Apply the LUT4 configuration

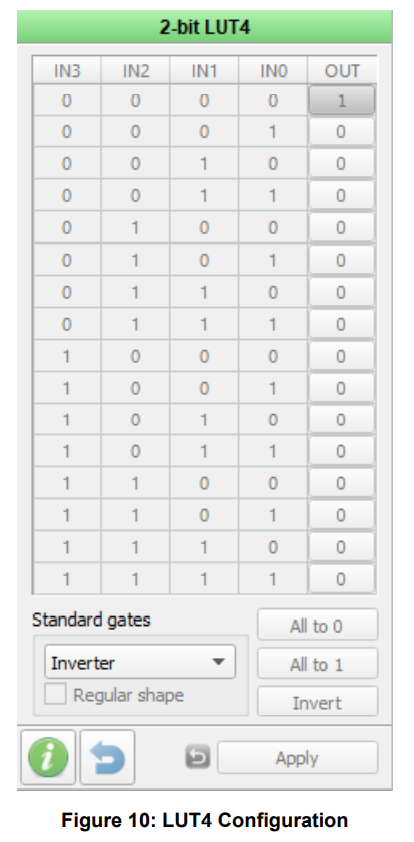tap(297, 758)
